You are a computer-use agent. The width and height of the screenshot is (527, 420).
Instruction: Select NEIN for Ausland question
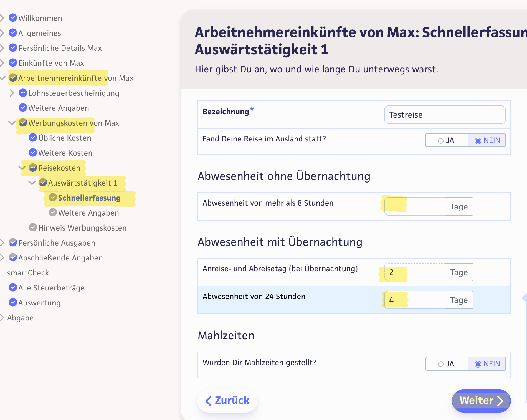(x=487, y=140)
